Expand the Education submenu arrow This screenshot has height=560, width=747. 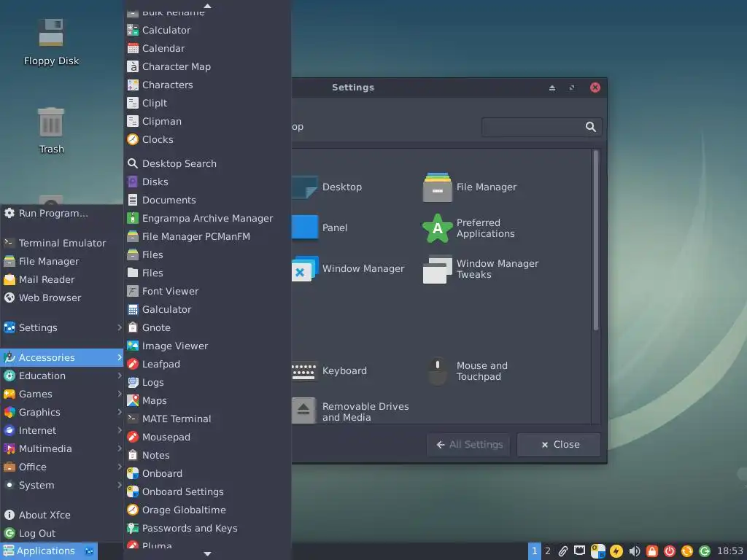[119, 376]
